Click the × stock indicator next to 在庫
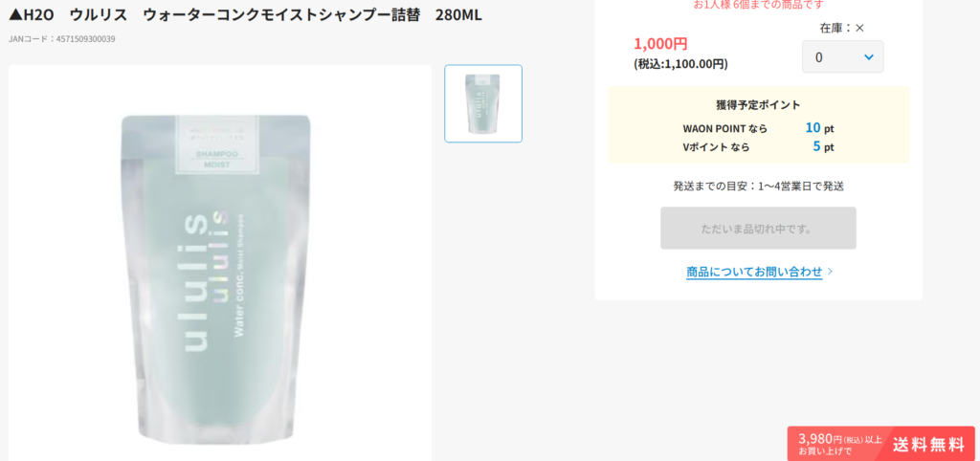 pyautogui.click(x=859, y=28)
